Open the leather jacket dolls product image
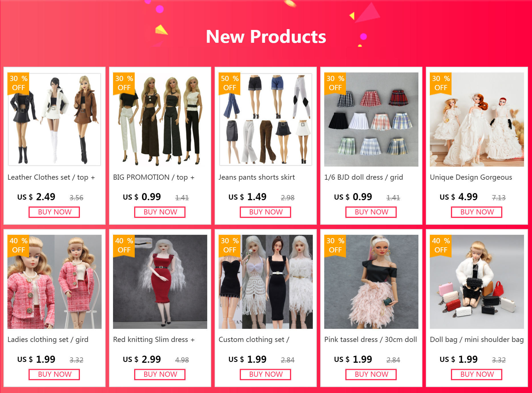 55,119
